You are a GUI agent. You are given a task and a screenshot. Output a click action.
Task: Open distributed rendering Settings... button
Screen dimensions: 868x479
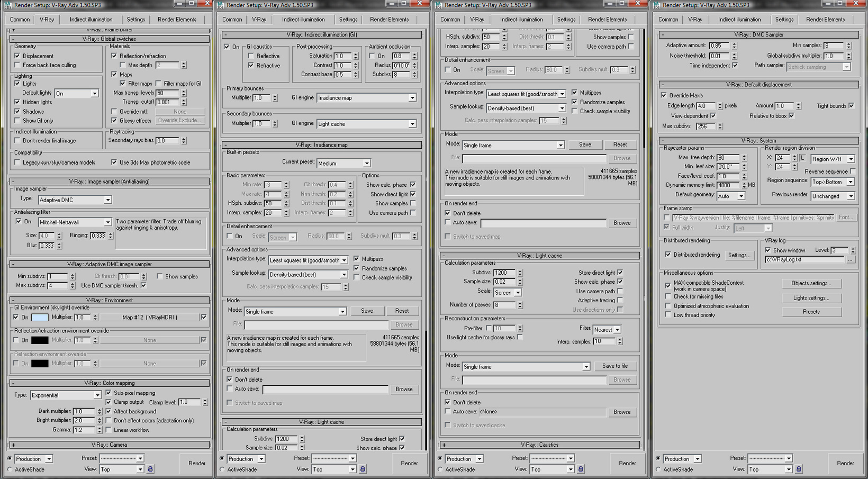(739, 255)
